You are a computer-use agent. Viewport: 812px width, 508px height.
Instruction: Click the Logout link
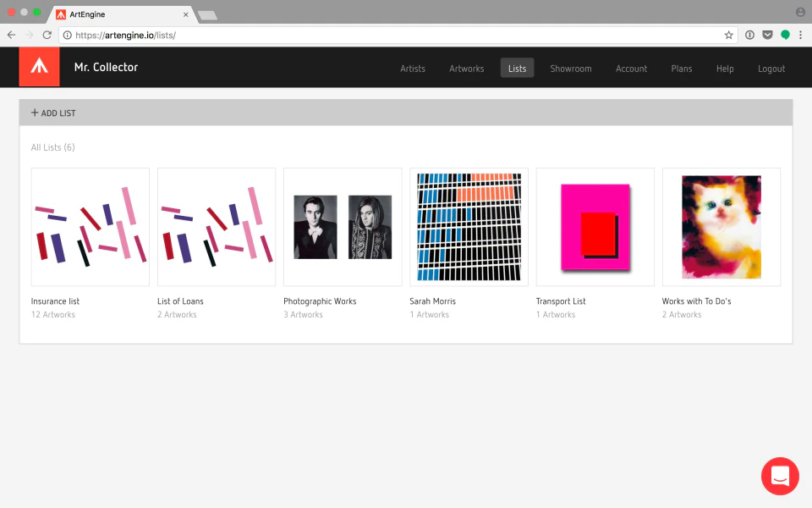[x=771, y=69]
